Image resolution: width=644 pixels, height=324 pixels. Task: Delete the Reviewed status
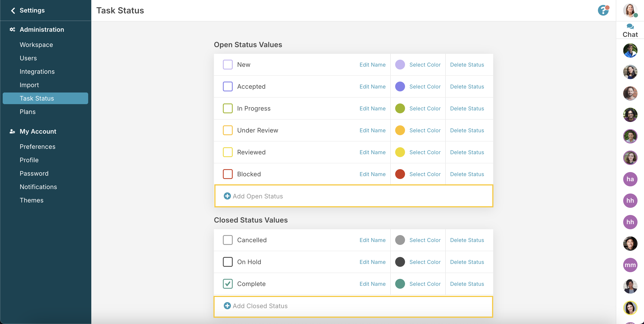[x=467, y=152]
